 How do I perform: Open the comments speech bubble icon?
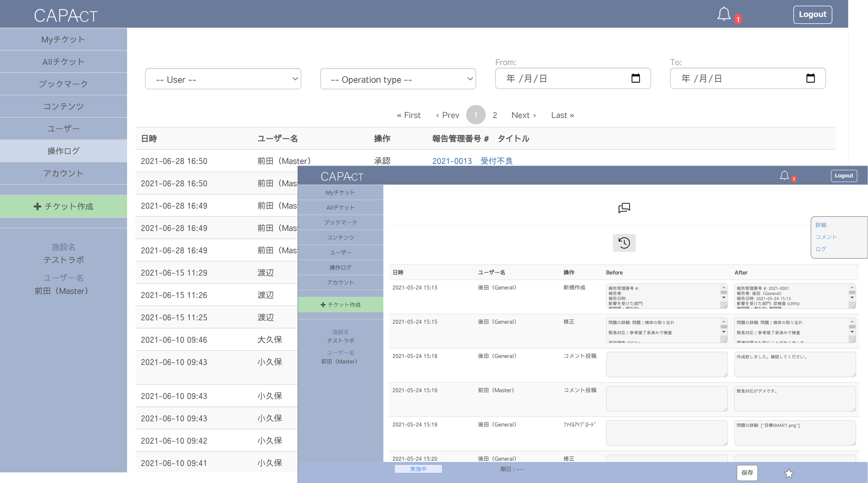click(624, 208)
